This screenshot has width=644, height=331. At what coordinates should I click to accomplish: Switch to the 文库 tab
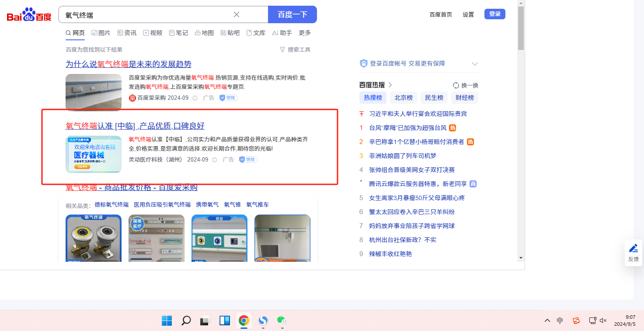(x=256, y=33)
